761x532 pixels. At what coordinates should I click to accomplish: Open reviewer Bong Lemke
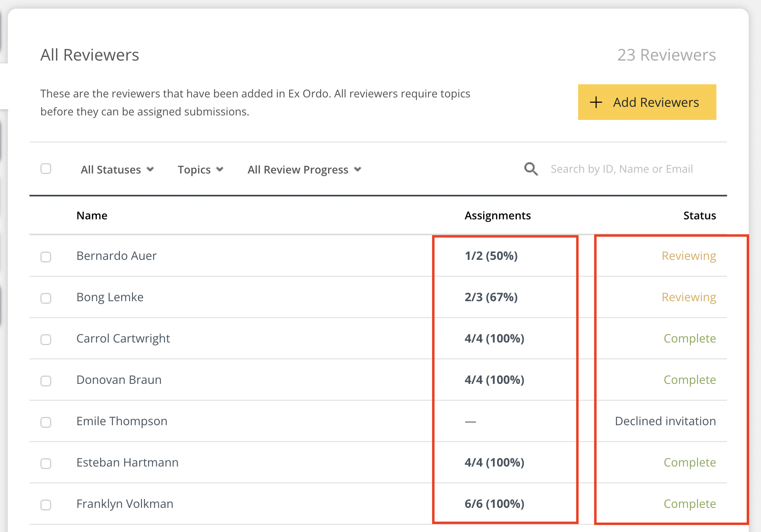click(x=110, y=297)
